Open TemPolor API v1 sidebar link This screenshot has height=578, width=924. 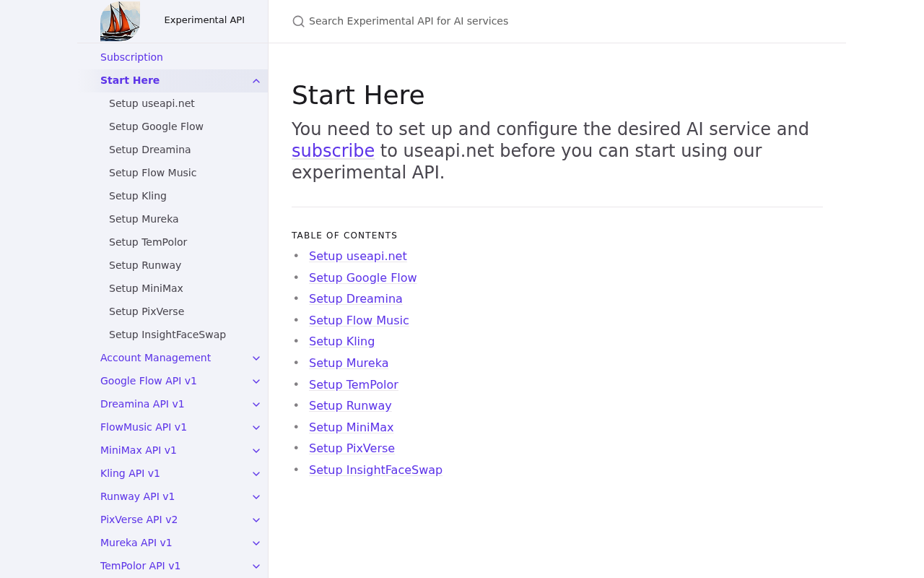point(140,566)
